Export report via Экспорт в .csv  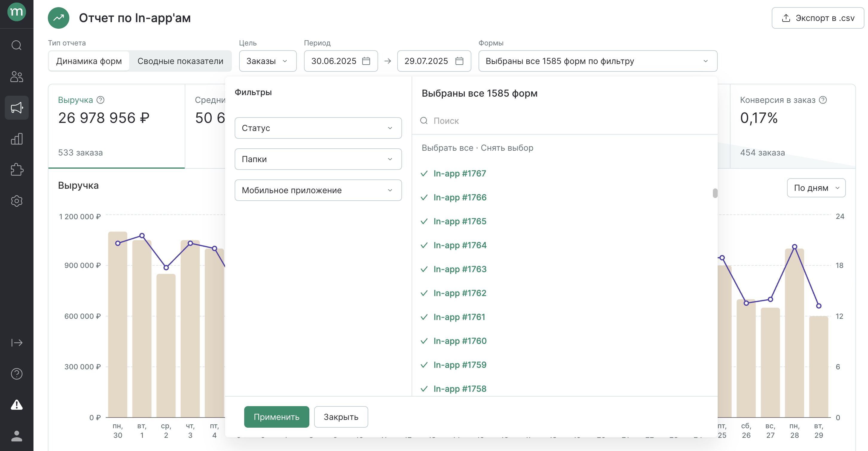[818, 18]
